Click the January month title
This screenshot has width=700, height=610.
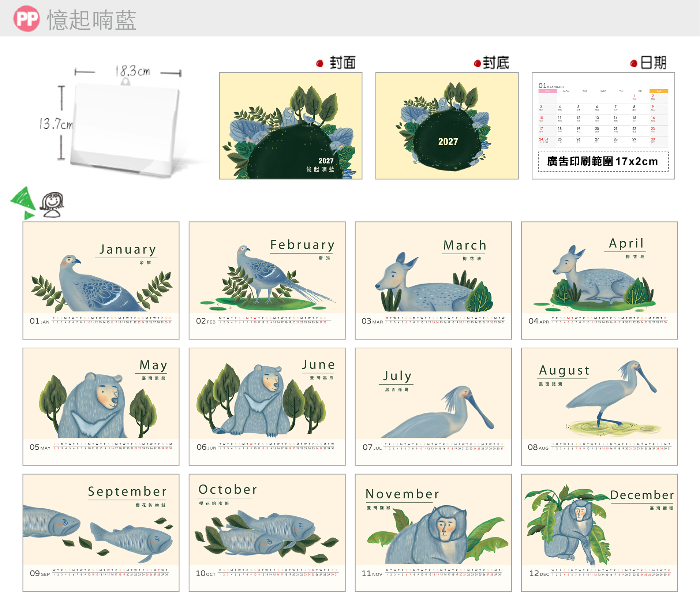coord(128,250)
